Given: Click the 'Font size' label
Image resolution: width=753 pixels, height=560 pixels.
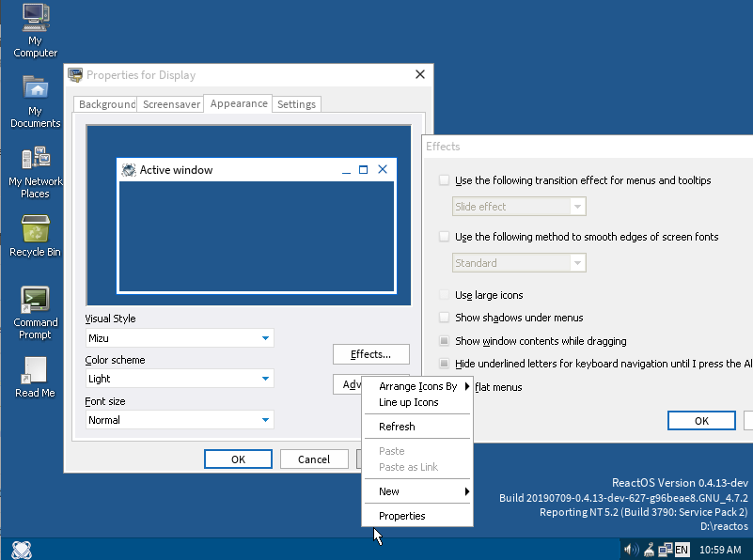Looking at the screenshot, I should point(105,401).
